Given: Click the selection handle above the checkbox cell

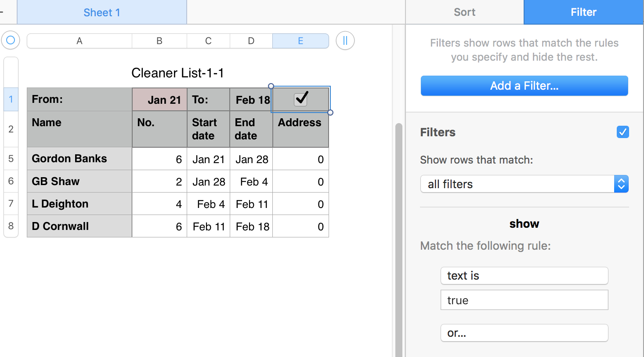Looking at the screenshot, I should coord(271,86).
